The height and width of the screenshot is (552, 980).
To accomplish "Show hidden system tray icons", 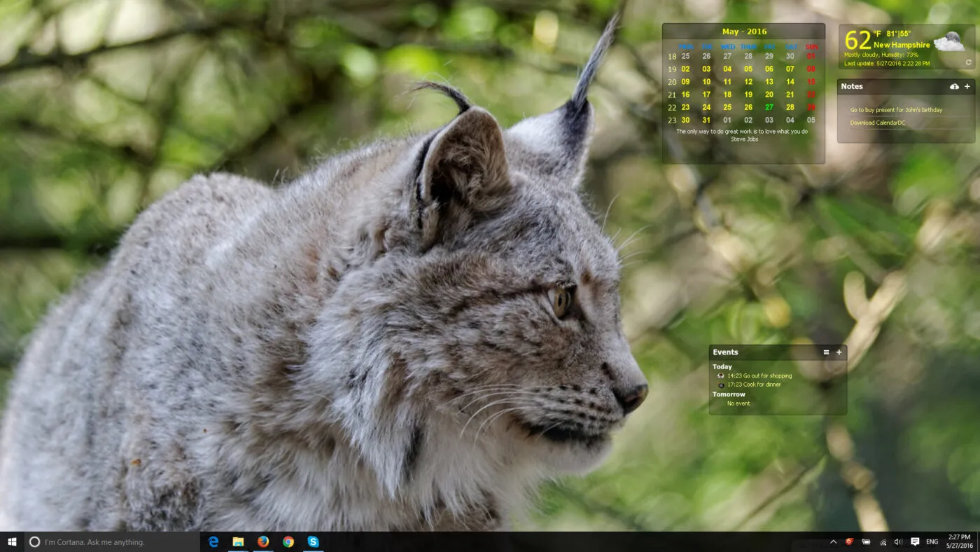I will coord(833,541).
